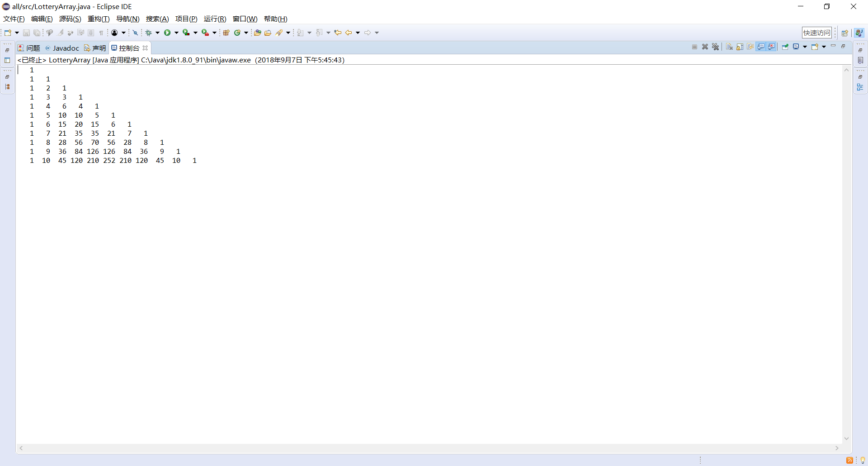The width and height of the screenshot is (868, 466).
Task: Click Display Selected Console monitor icon
Action: [796, 46]
